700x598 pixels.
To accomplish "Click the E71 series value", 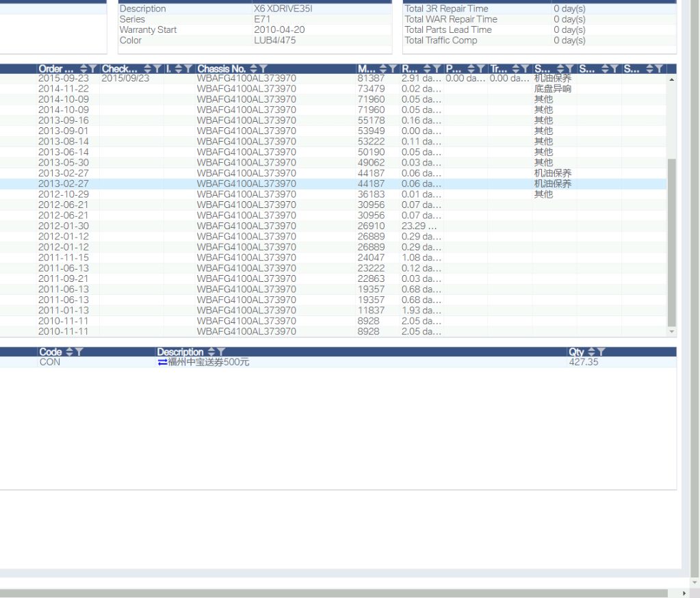I will click(262, 19).
